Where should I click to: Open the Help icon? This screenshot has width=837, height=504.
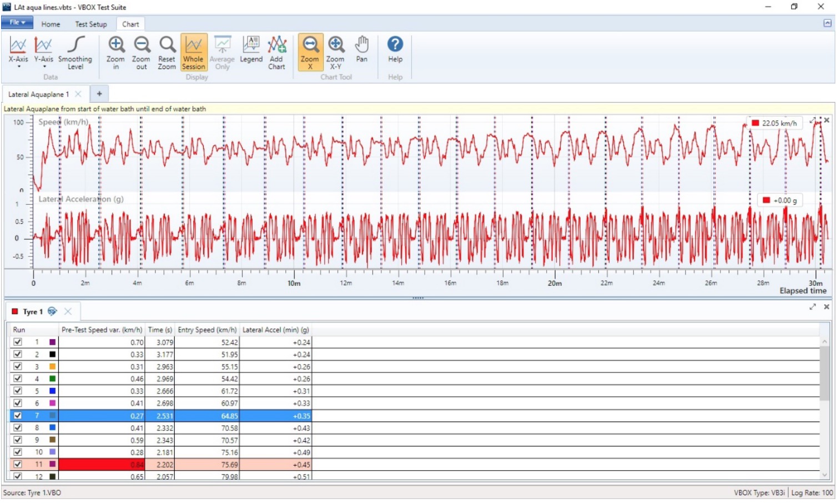pyautogui.click(x=395, y=49)
